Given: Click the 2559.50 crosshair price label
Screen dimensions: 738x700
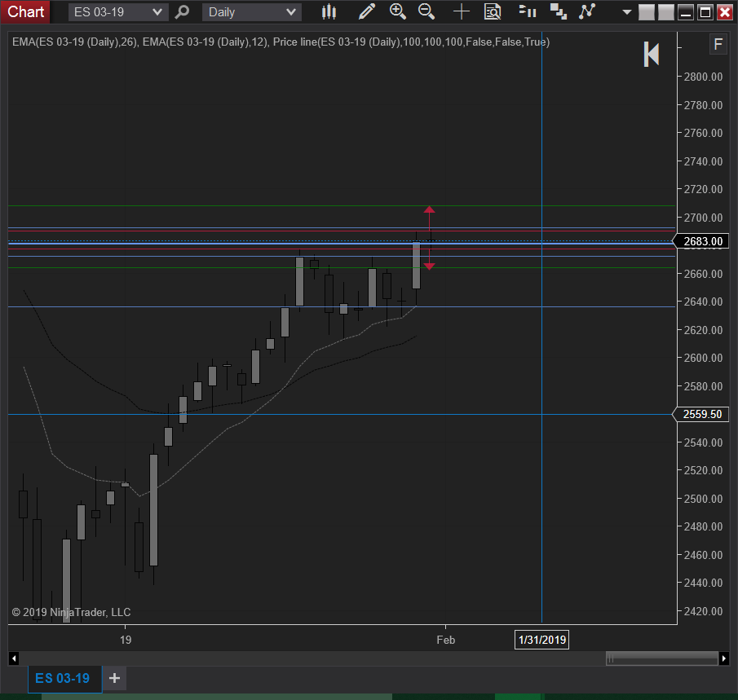Looking at the screenshot, I should coord(700,414).
